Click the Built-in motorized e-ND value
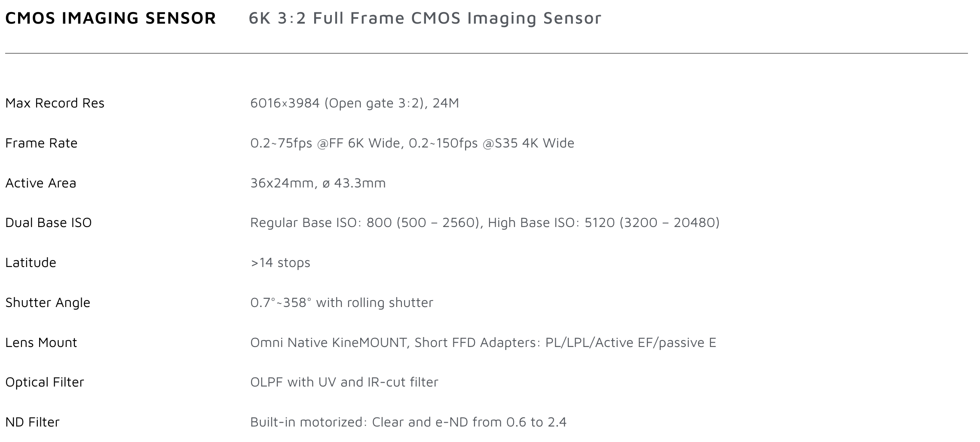 (408, 422)
